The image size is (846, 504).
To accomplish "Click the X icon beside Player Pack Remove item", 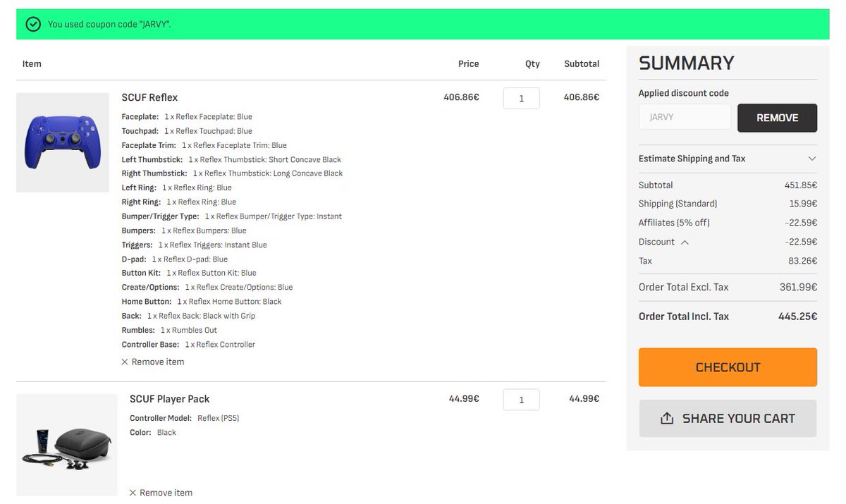I will [x=133, y=493].
